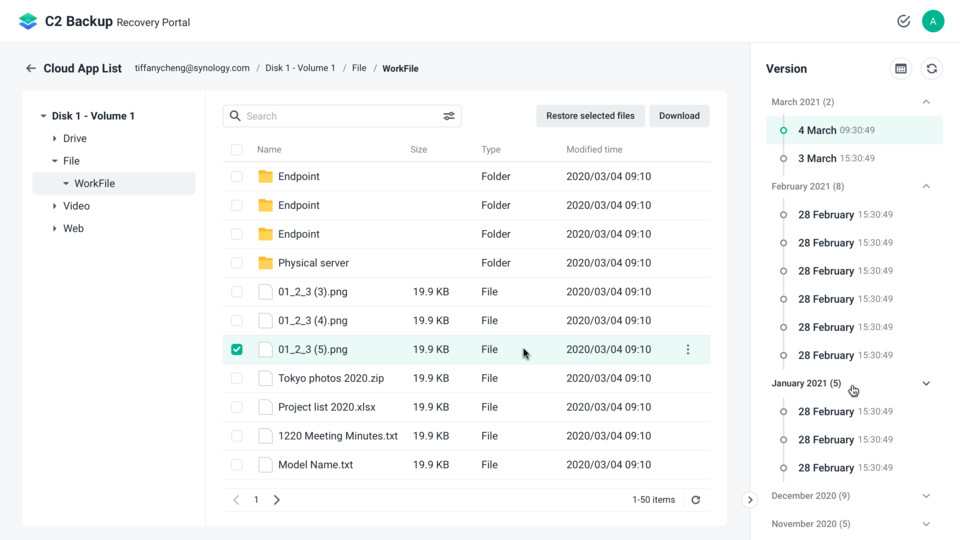
Task: Click the Model Name.txt file icon
Action: click(x=265, y=465)
